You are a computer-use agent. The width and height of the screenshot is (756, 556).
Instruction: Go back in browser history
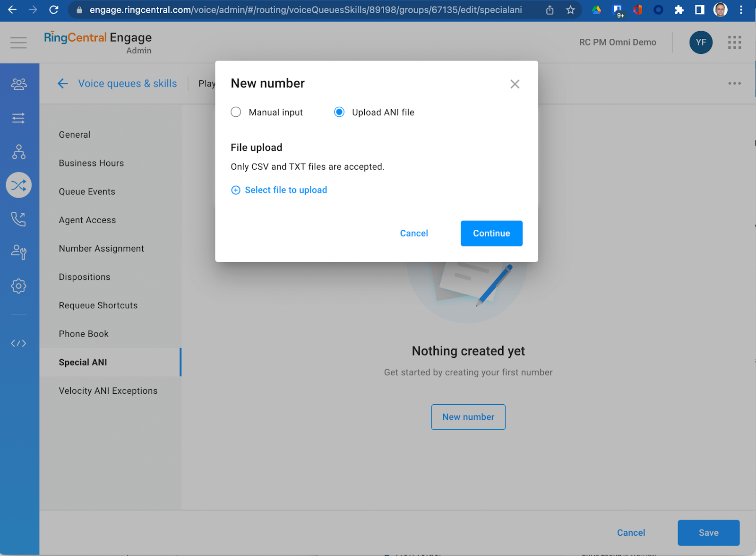(13, 9)
